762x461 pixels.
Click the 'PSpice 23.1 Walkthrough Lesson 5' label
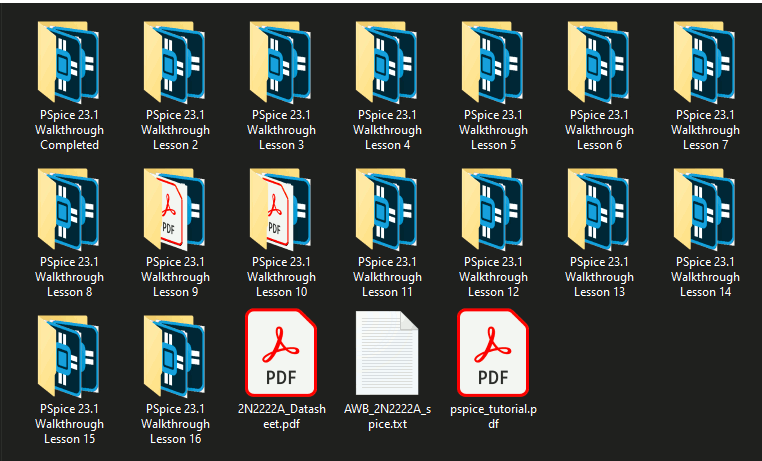(x=493, y=130)
